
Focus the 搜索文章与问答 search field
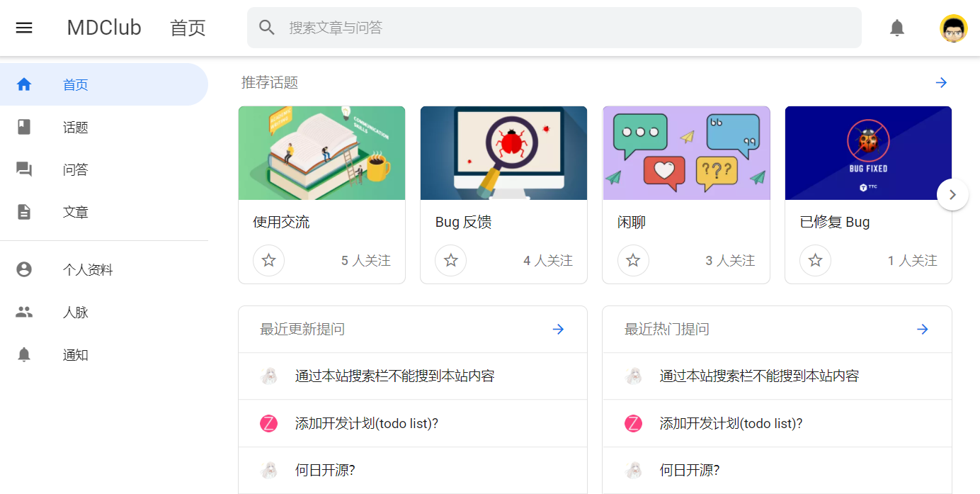tap(554, 28)
